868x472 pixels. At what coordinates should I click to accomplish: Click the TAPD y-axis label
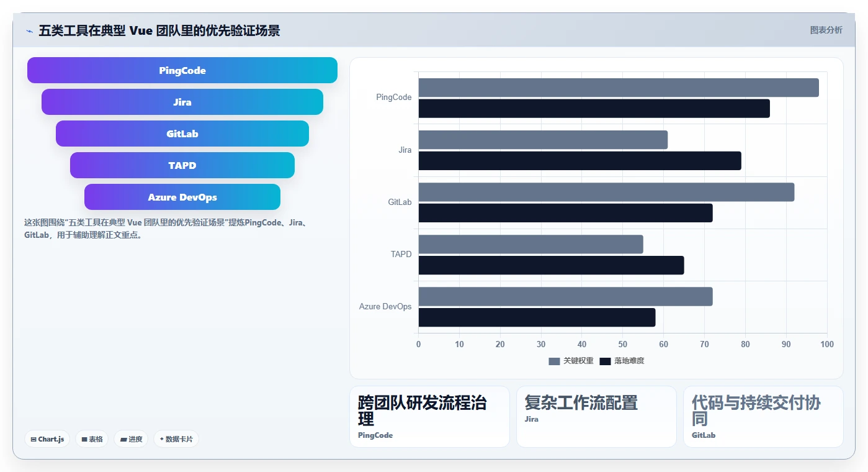(x=401, y=254)
